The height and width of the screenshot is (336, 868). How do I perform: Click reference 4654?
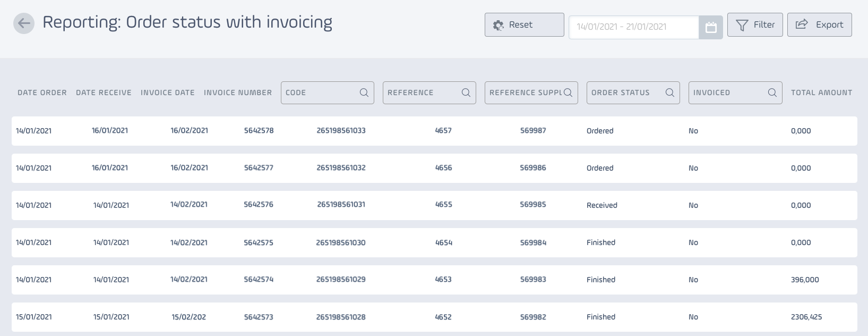(444, 242)
